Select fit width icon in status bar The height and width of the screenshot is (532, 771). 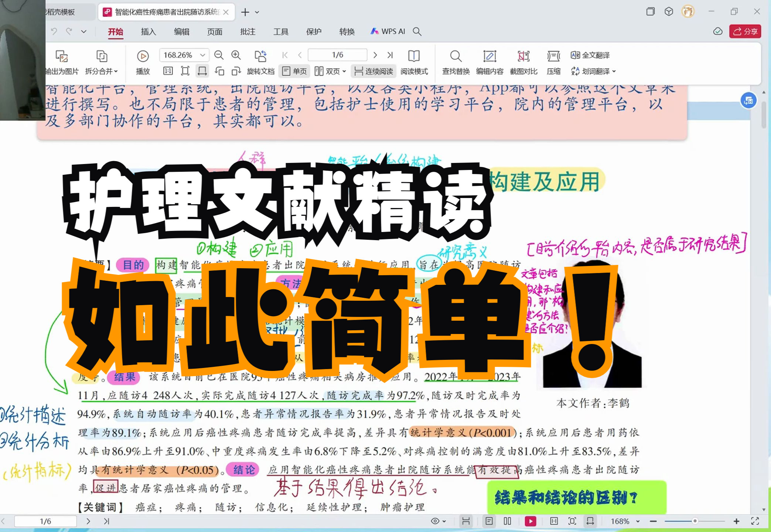coord(590,521)
